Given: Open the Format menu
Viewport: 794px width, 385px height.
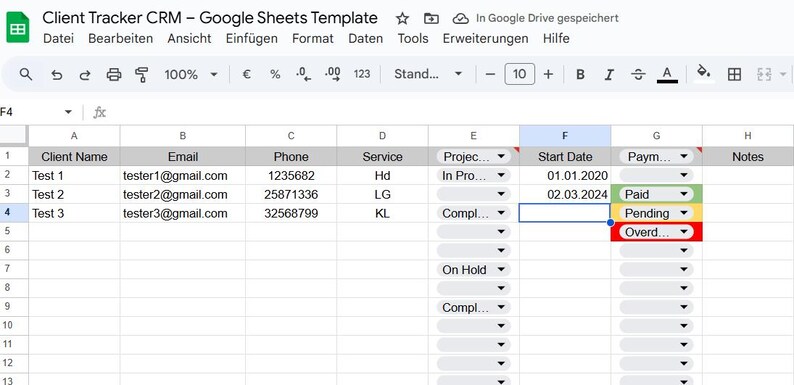Looking at the screenshot, I should pyautogui.click(x=313, y=38).
